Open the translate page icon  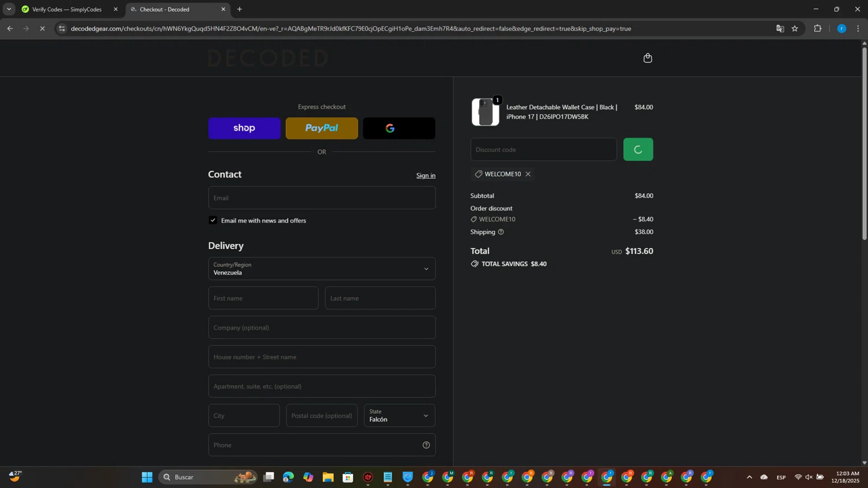780,28
